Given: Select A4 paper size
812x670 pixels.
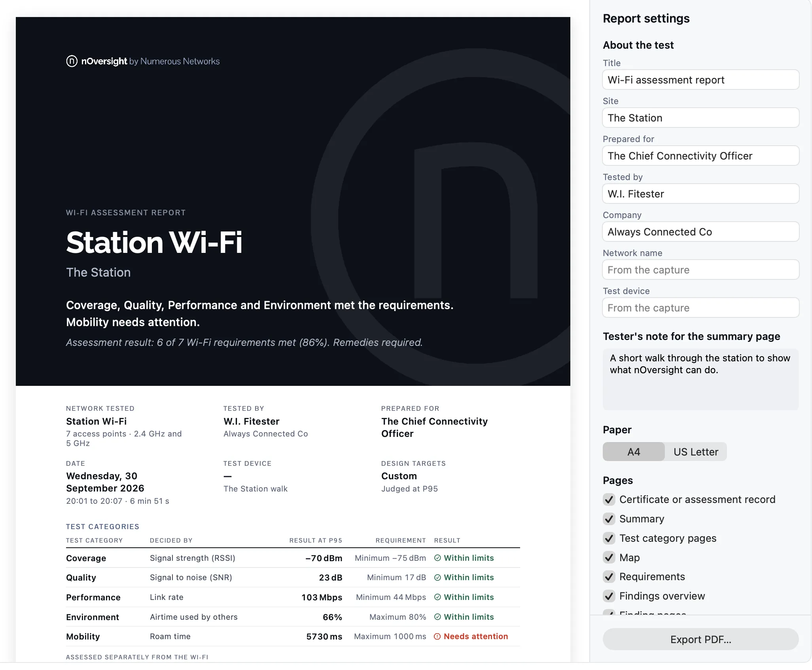Looking at the screenshot, I should pos(634,452).
